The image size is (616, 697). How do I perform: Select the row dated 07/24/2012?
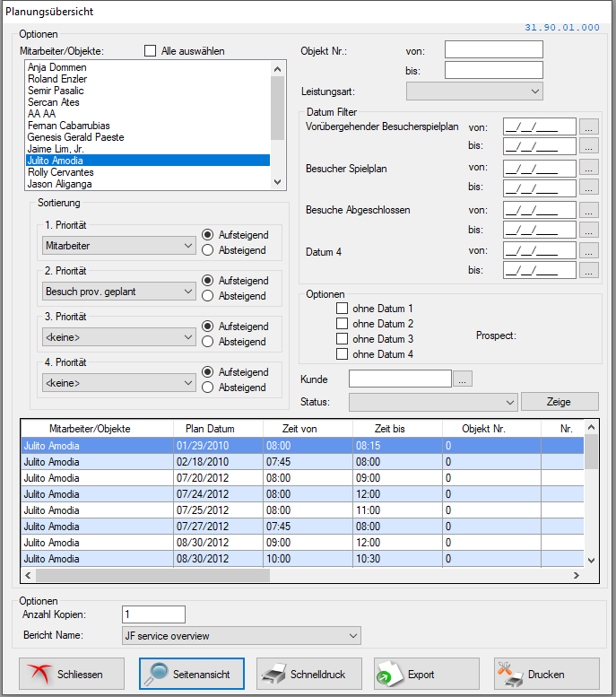pos(303,494)
